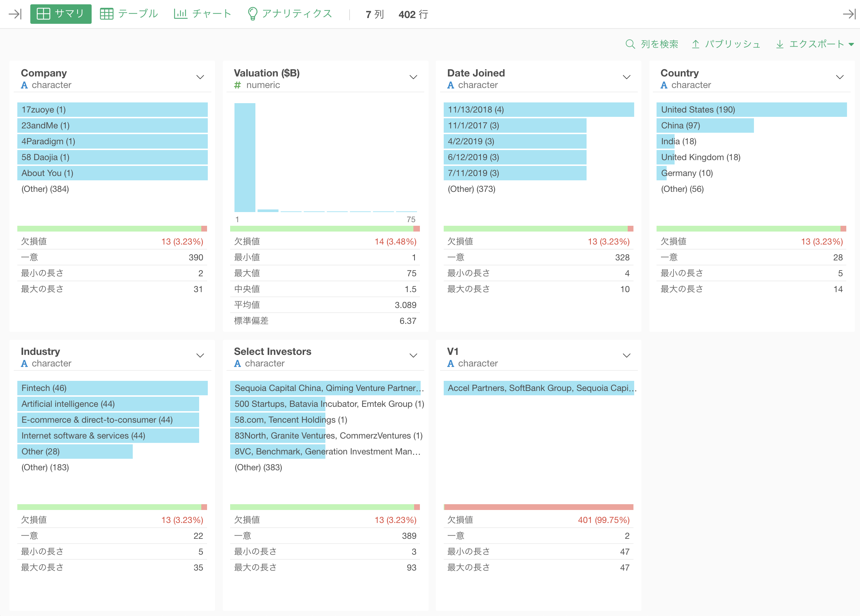This screenshot has height=616, width=860.
Task: Collapse the right panel arrow icon
Action: point(850,14)
